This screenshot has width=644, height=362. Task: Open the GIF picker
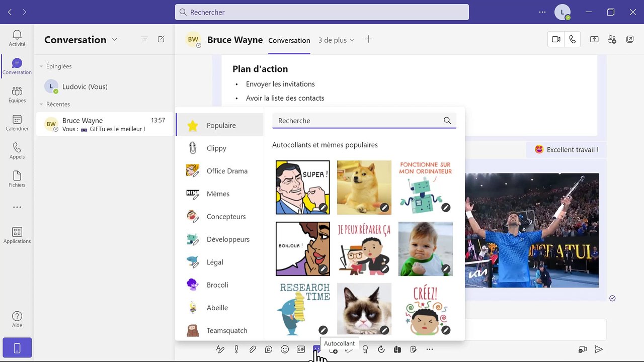[x=301, y=349]
